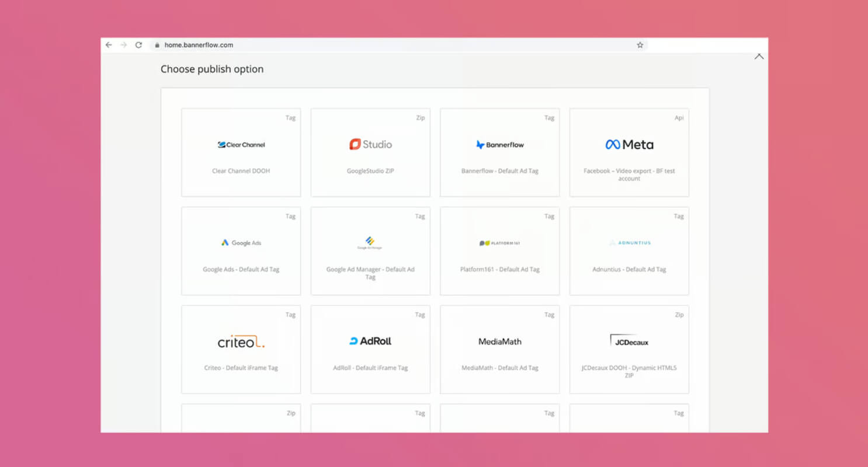Click the Bannerflow logo
The width and height of the screenshot is (868, 467).
coord(500,145)
